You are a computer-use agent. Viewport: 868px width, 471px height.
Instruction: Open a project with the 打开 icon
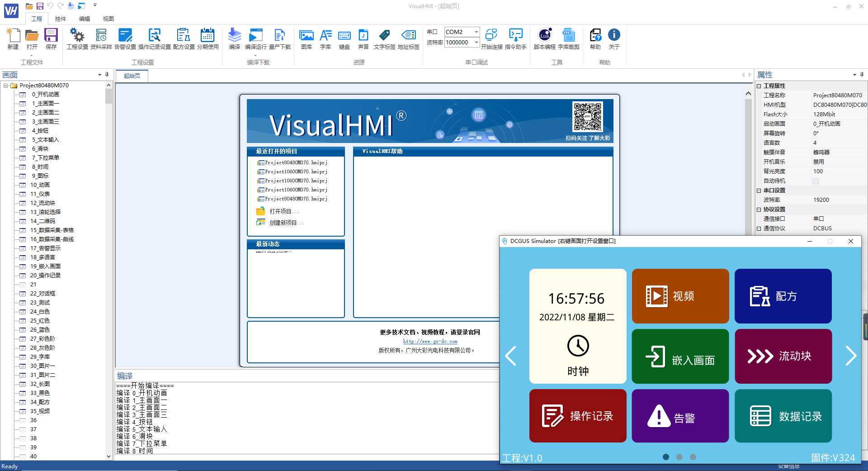click(32, 38)
